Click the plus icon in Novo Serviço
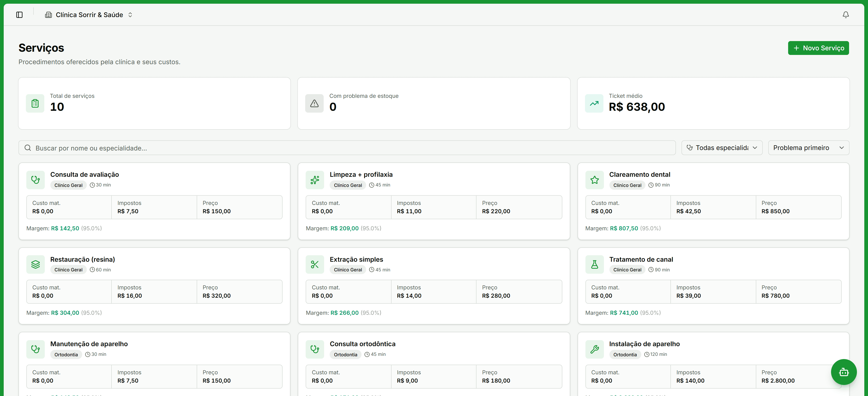 pos(796,48)
